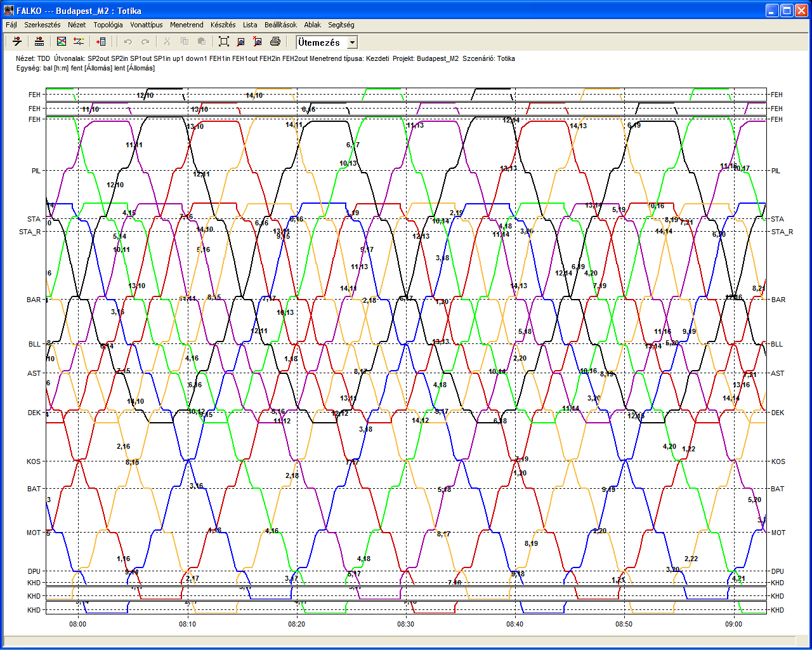The height and width of the screenshot is (650, 812).
Task: Open the Nézet menu
Action: [x=77, y=25]
